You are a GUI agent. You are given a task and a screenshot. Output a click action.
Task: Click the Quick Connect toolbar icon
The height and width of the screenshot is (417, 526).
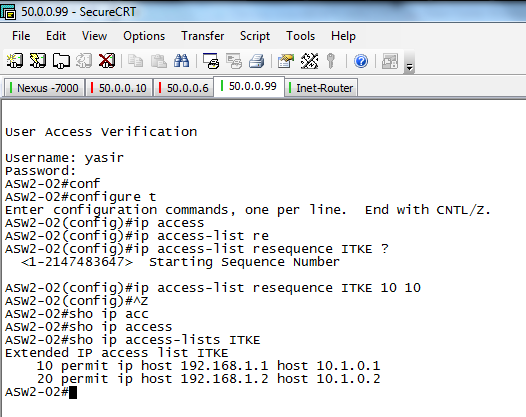point(38,61)
